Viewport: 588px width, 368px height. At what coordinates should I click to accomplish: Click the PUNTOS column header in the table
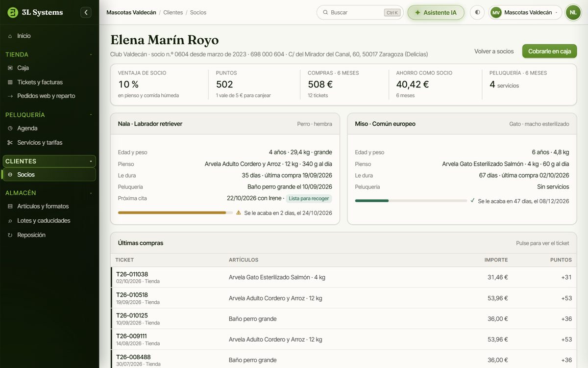coord(561,260)
